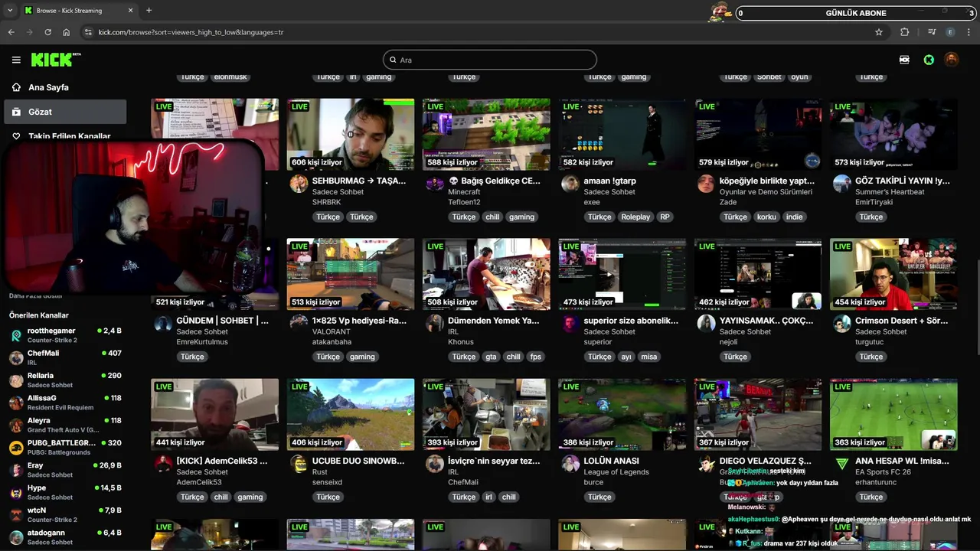Click irl tag under ChefMali stream
Image resolution: width=980 pixels, height=551 pixels.
click(488, 497)
